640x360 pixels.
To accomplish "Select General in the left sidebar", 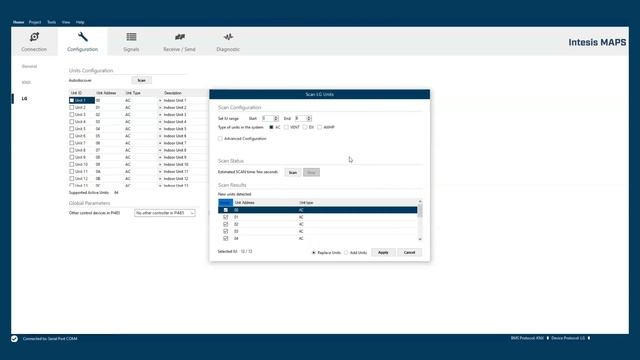I will point(29,66).
